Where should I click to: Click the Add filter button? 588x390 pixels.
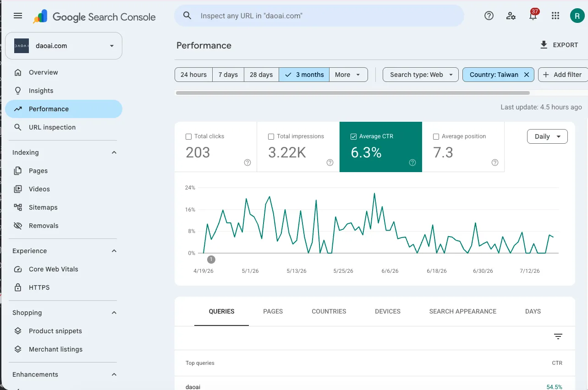point(563,75)
